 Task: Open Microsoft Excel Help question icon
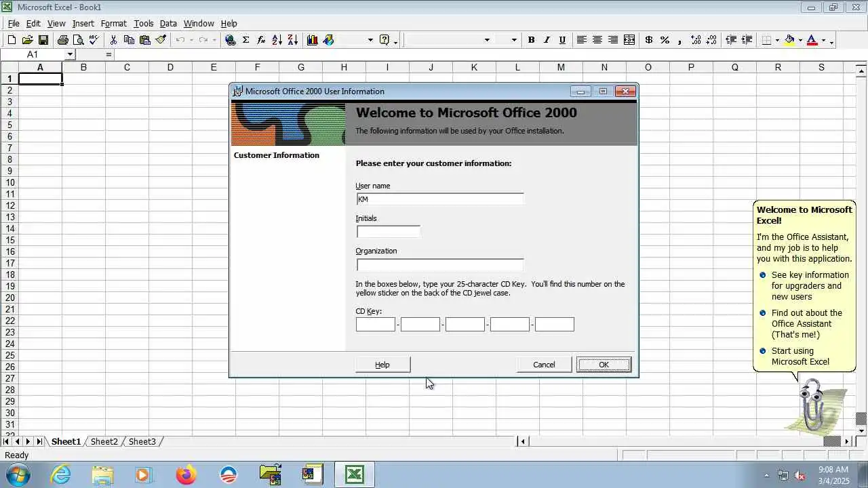(384, 40)
